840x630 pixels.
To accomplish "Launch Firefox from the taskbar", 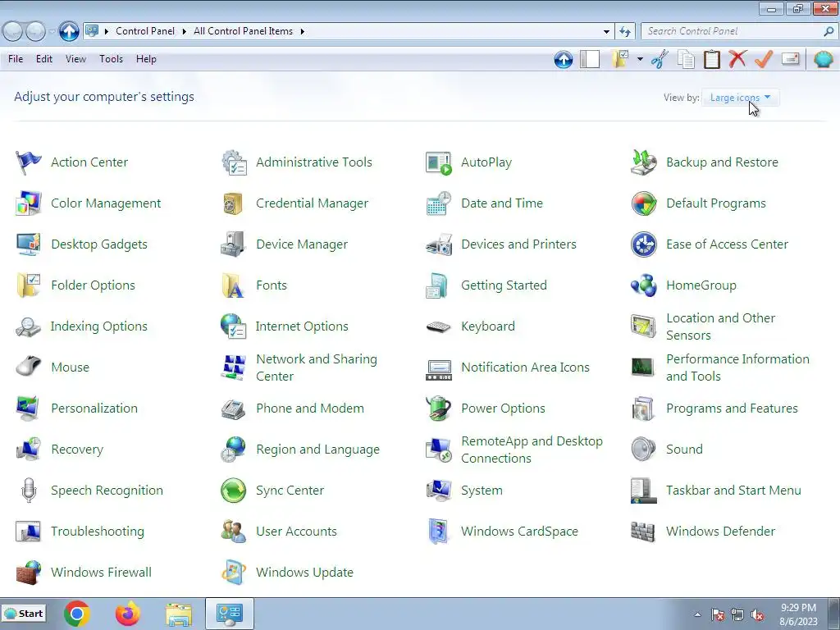I will tap(127, 614).
